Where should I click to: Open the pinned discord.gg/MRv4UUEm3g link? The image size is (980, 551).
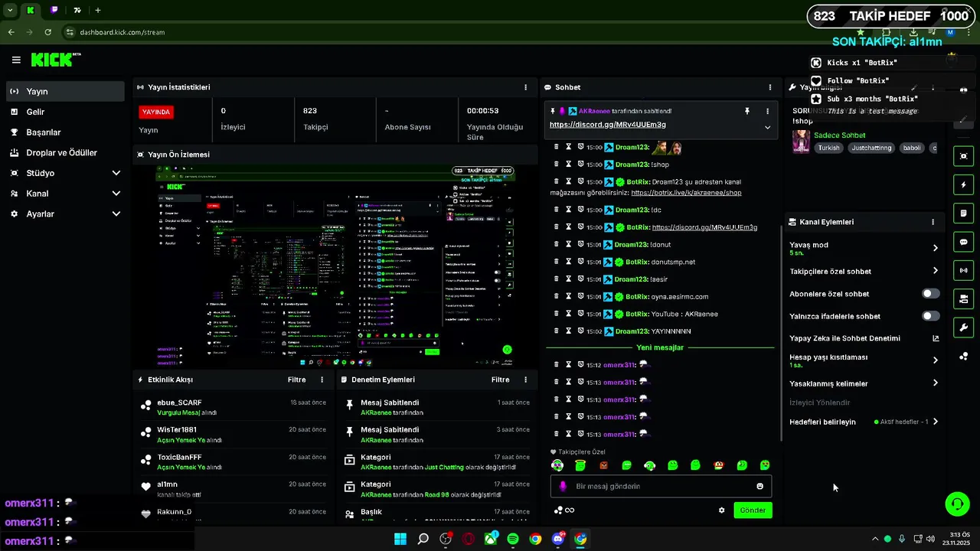(607, 125)
